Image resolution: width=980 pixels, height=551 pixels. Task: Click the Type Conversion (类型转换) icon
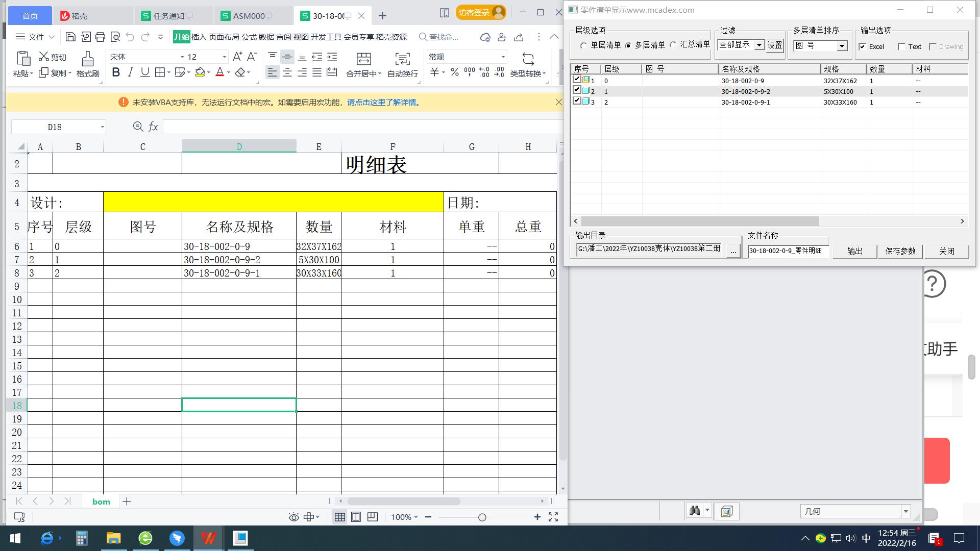click(x=528, y=59)
